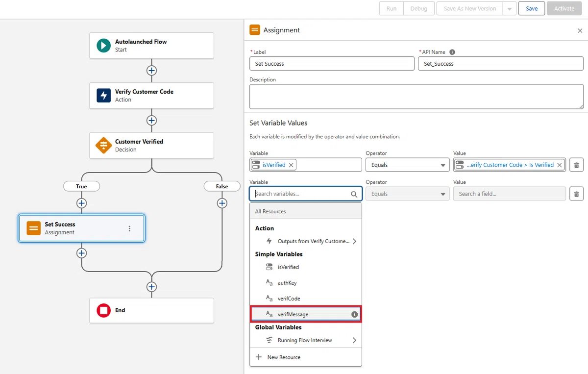Click the red End element icon
588x374 pixels.
click(x=103, y=310)
